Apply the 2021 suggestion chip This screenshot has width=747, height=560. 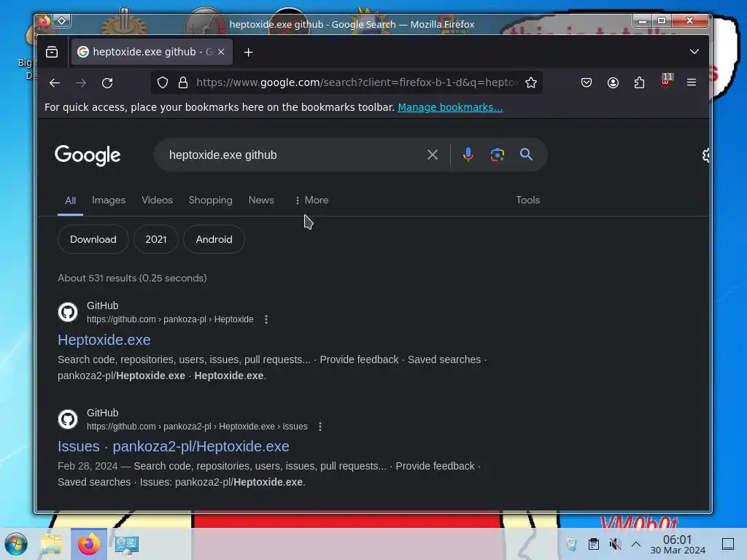point(156,239)
